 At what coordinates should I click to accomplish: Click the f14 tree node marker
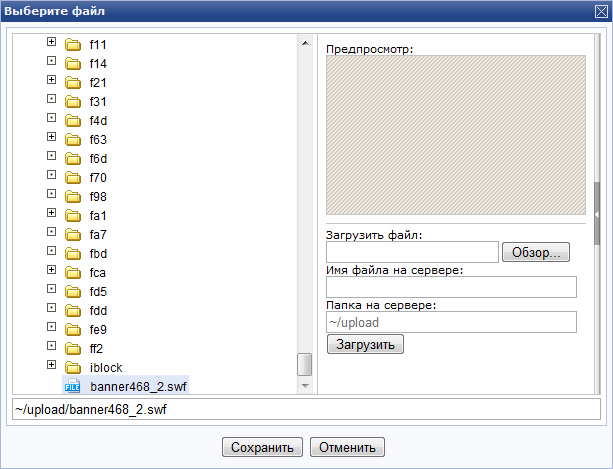[x=51, y=61]
